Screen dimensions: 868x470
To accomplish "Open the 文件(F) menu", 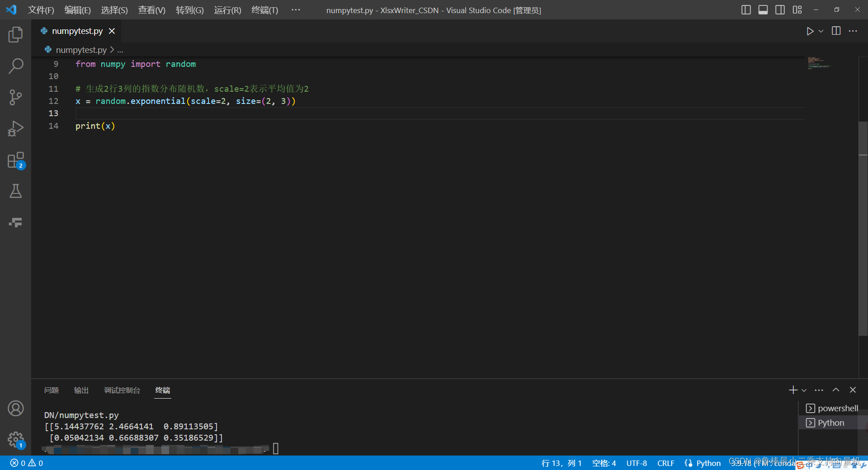I will (x=41, y=10).
